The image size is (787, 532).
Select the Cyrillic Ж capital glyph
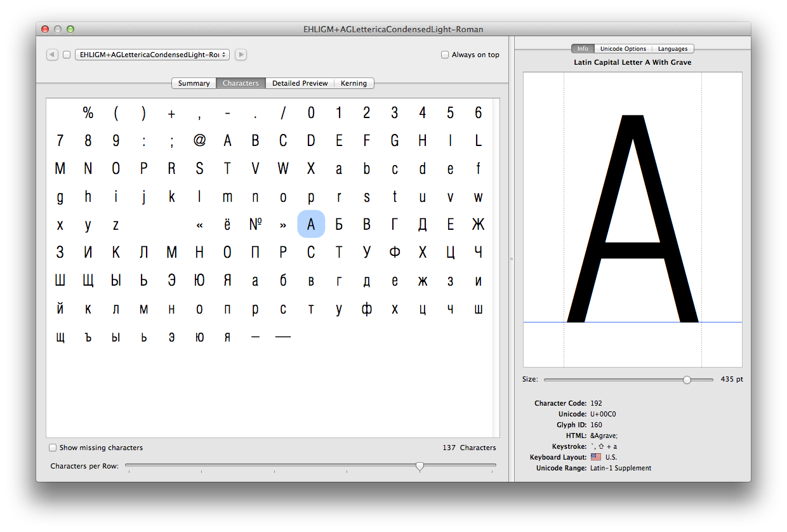(478, 225)
